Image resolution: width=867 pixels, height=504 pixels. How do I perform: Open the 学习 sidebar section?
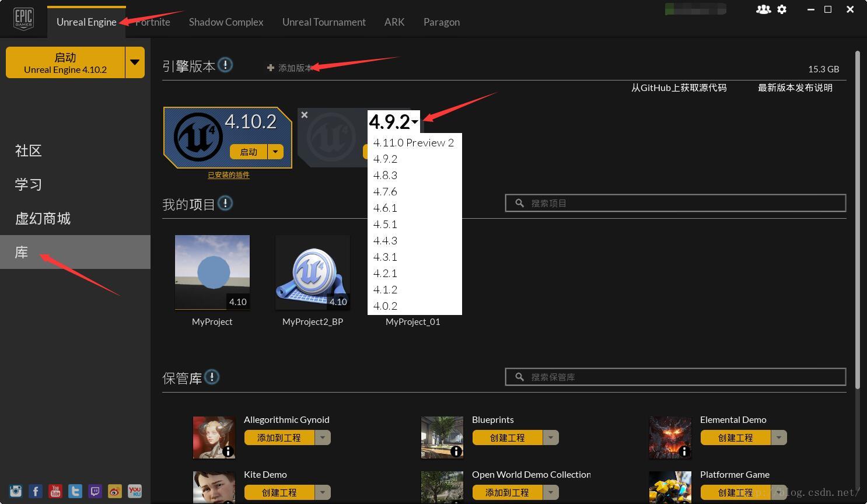(75, 184)
